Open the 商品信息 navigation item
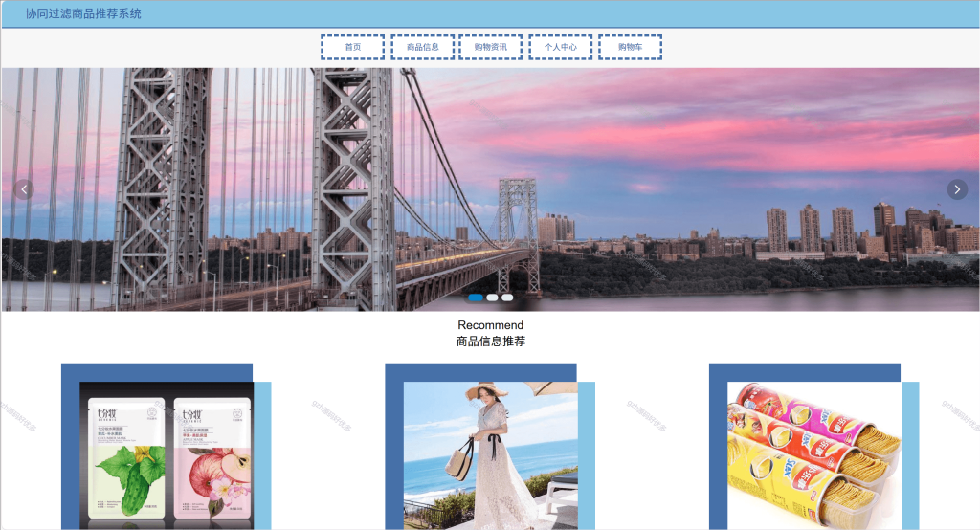 (x=422, y=47)
